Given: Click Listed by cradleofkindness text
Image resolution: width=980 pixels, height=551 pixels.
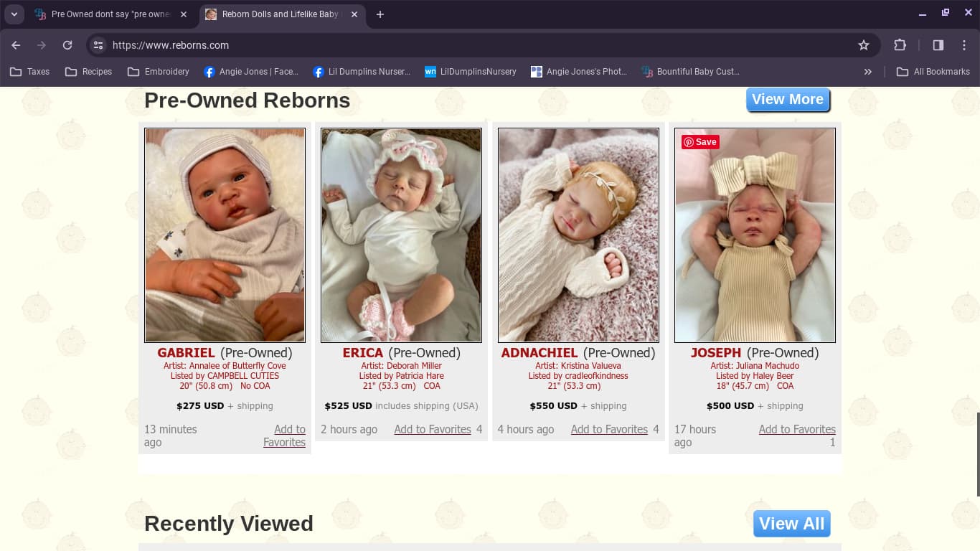Looking at the screenshot, I should click(578, 376).
